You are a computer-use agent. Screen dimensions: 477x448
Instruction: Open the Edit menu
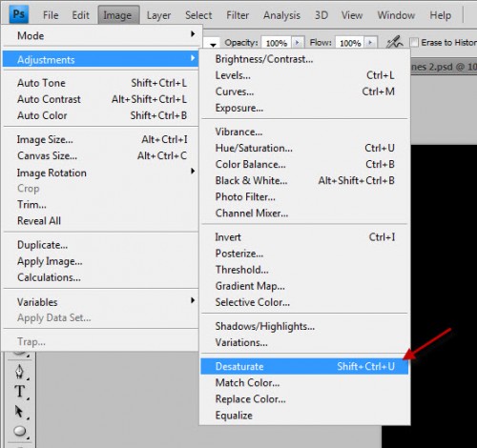coord(80,15)
